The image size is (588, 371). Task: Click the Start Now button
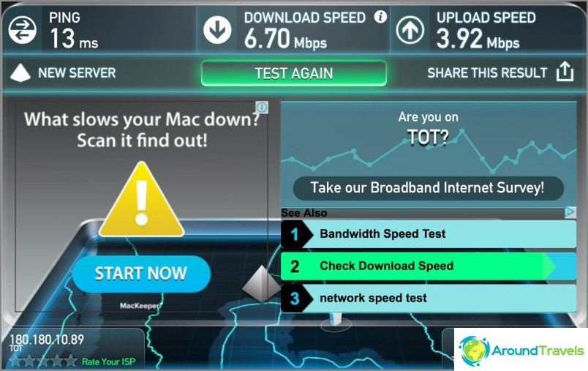141,274
